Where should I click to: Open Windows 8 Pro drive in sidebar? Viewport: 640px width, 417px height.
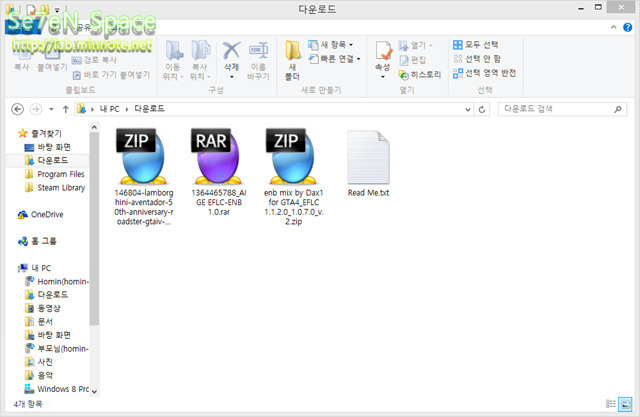tap(57, 389)
